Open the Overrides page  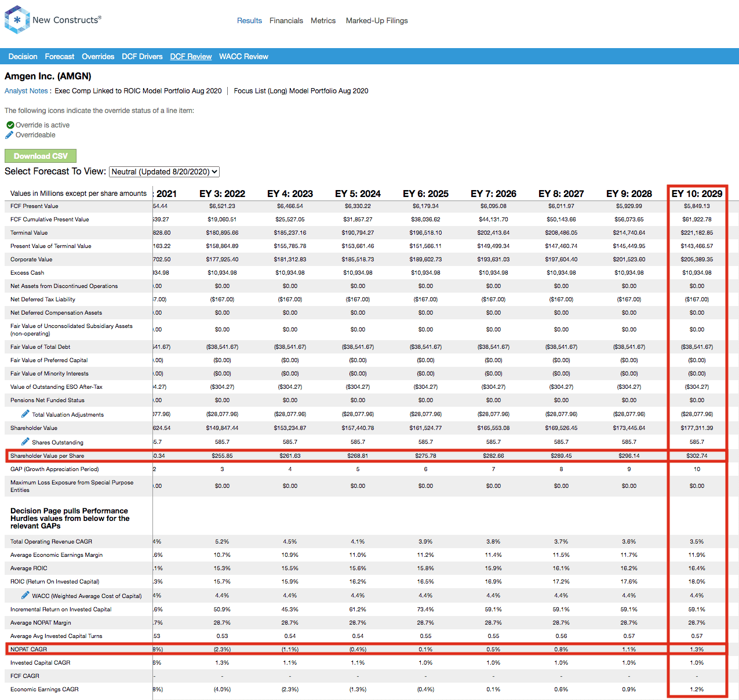point(98,56)
